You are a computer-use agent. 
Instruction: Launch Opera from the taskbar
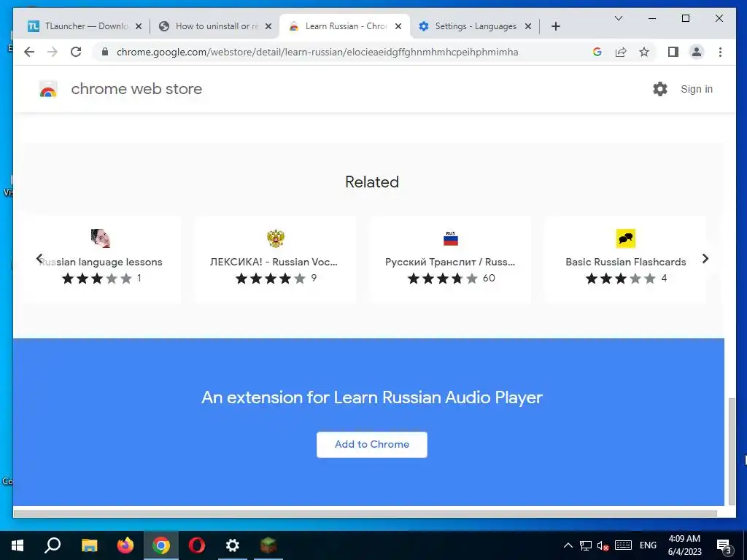pyautogui.click(x=197, y=545)
